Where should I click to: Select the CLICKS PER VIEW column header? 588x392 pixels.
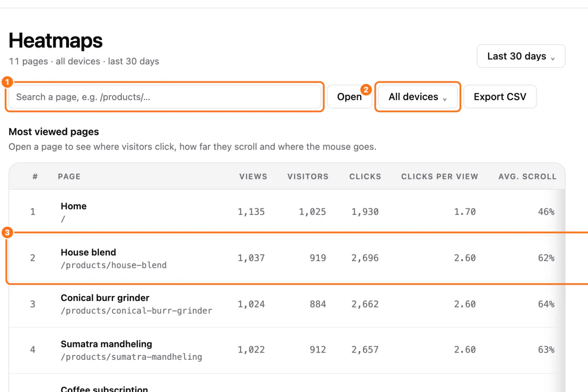click(x=440, y=176)
